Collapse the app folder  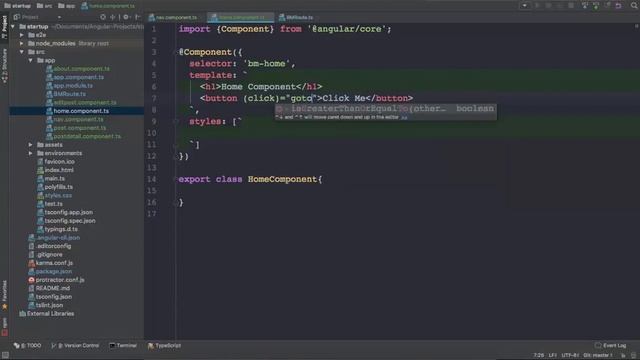[31, 60]
